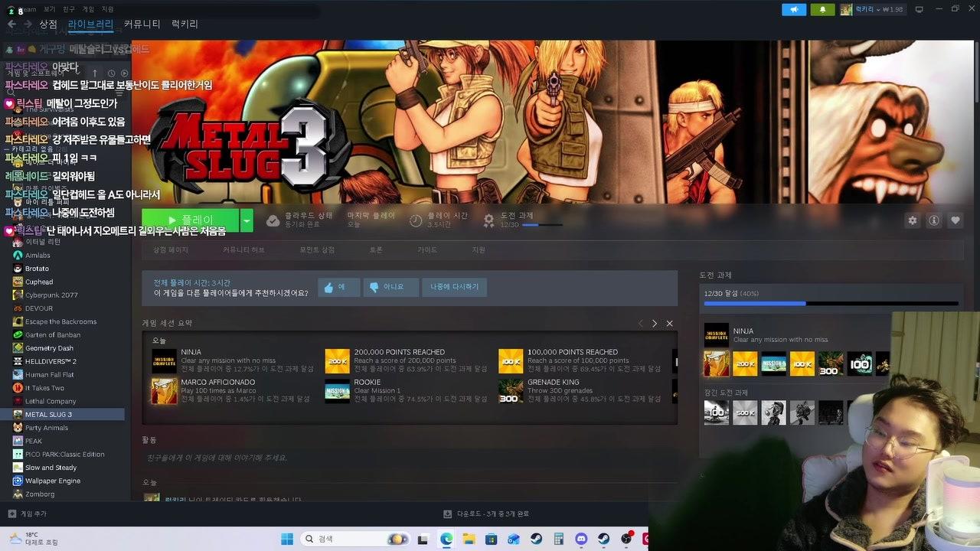The width and height of the screenshot is (980, 551).
Task: Open the game info icon
Action: pyautogui.click(x=934, y=220)
